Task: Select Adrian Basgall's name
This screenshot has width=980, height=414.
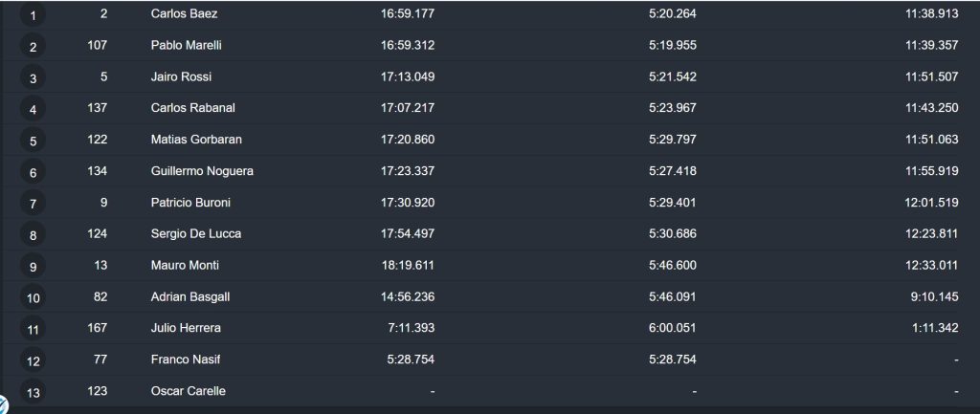Action: (x=190, y=296)
